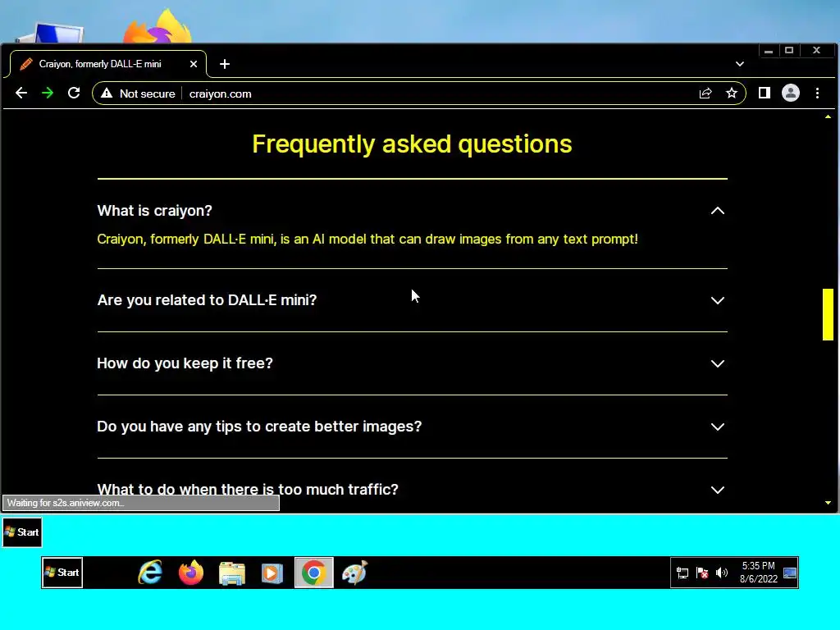
Task: Click the show desktop tray icon
Action: pyautogui.click(x=790, y=573)
